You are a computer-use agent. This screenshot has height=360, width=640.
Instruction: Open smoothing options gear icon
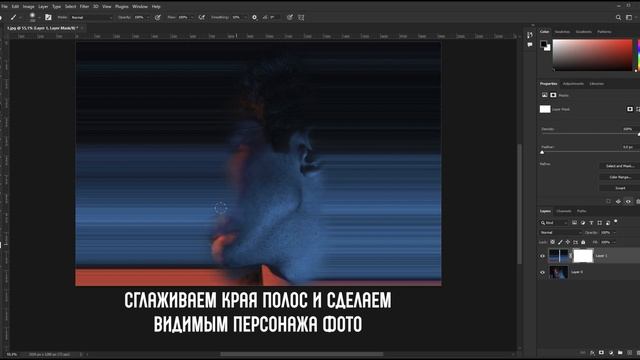pyautogui.click(x=254, y=18)
